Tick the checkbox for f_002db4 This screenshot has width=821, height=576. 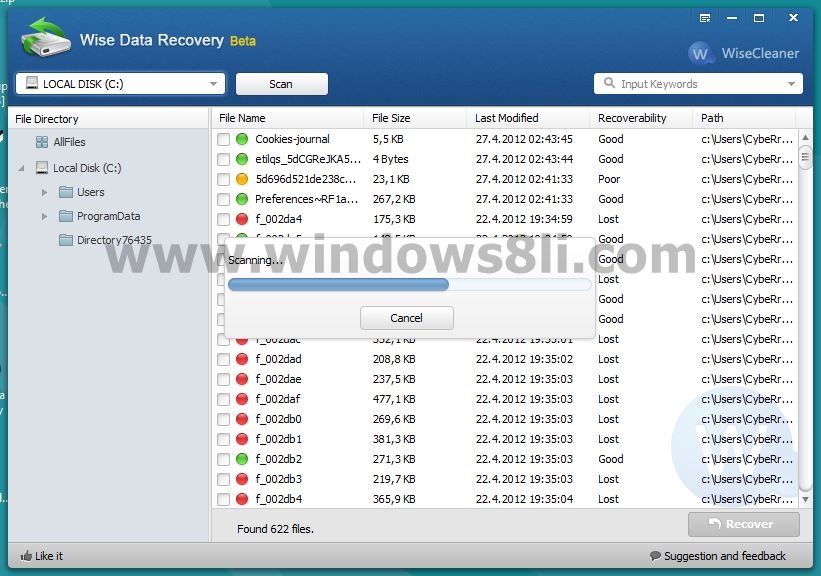[224, 500]
